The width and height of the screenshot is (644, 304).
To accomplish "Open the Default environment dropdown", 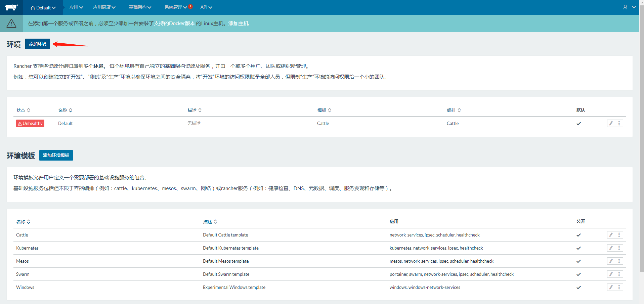I will click(43, 7).
